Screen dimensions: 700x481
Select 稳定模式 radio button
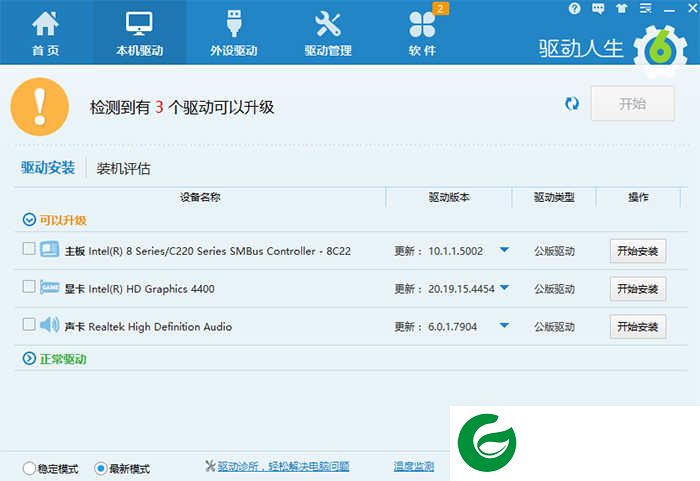tap(29, 468)
